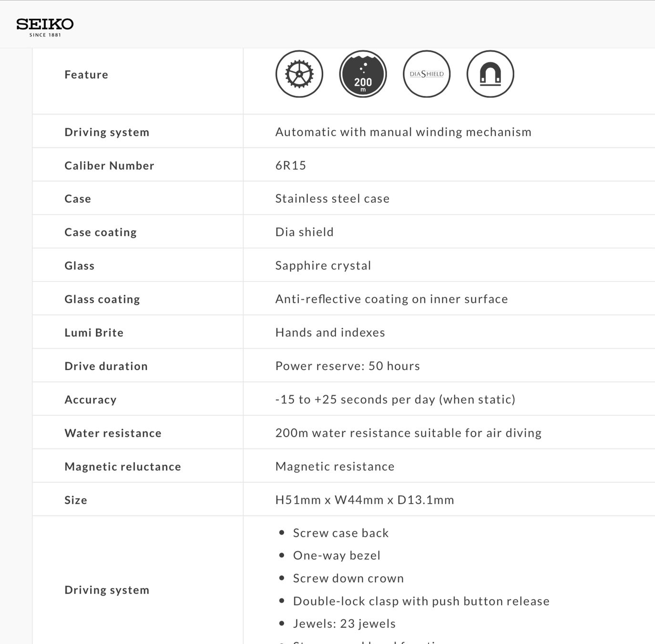Click the DiaShield coating icon

click(427, 74)
